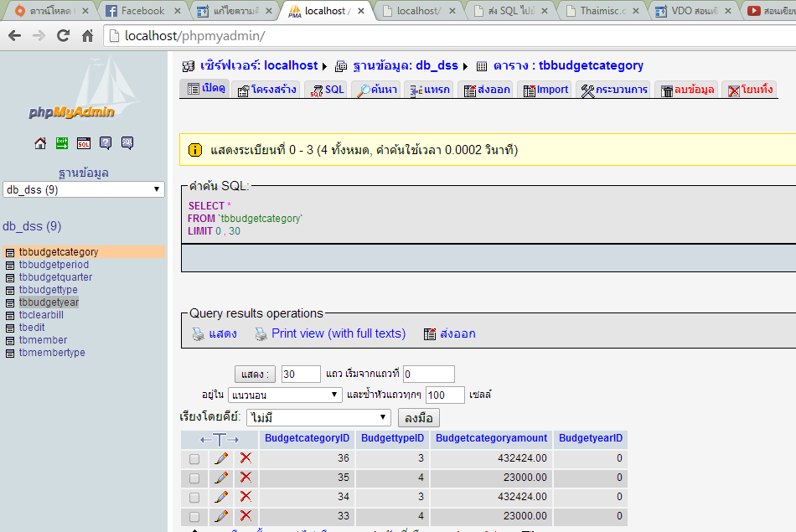The width and height of the screenshot is (796, 532).
Task: Sort by Budgetcategoryamount column header
Action: tap(491, 438)
